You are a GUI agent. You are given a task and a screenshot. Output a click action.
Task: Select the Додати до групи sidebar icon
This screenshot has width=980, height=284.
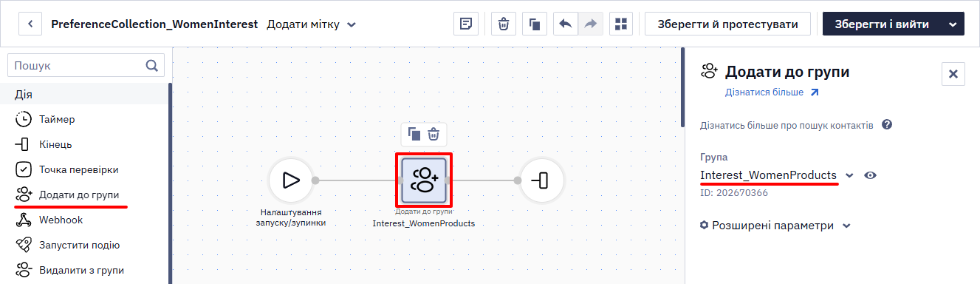coord(24,195)
